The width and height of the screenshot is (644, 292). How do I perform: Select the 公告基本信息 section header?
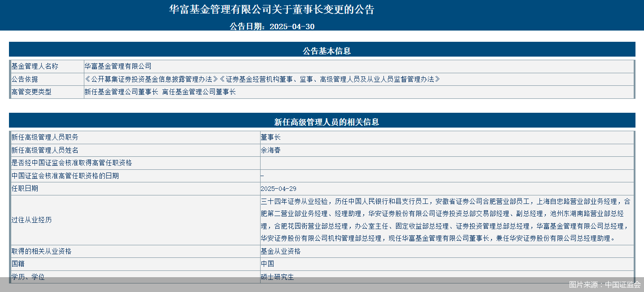(x=322, y=51)
